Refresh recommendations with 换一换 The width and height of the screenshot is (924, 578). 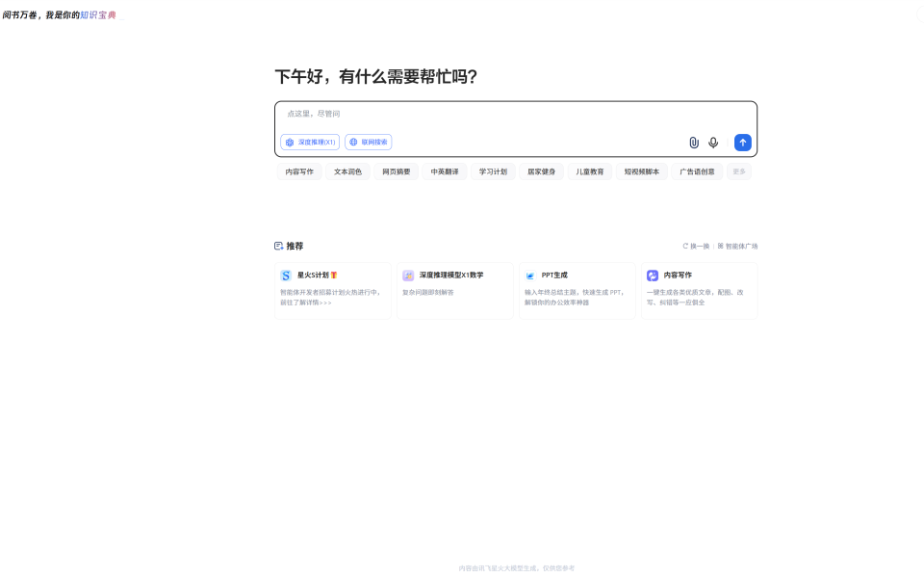(696, 247)
